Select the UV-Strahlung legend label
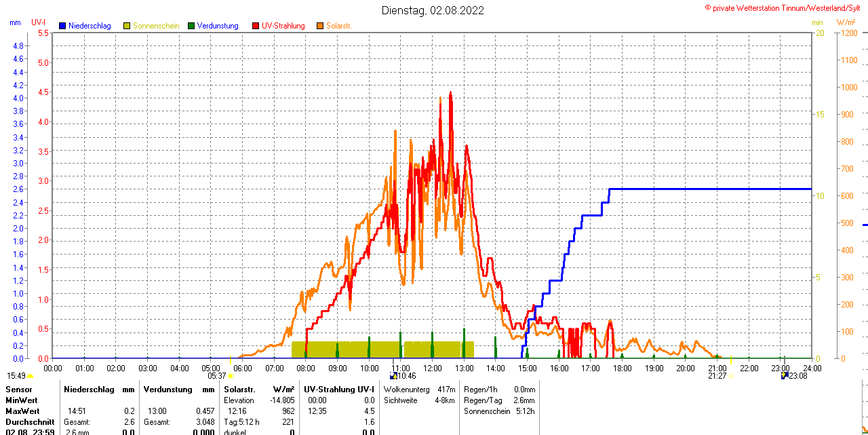 coord(283,26)
